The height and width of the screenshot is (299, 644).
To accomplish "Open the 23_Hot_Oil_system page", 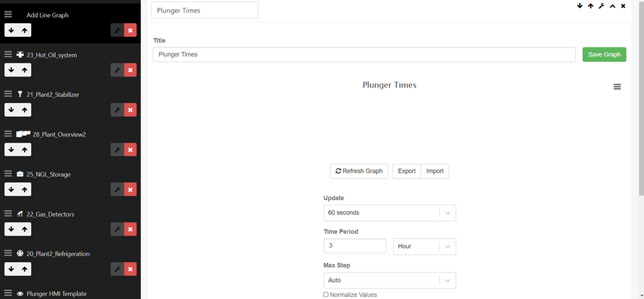I will pyautogui.click(x=52, y=55).
